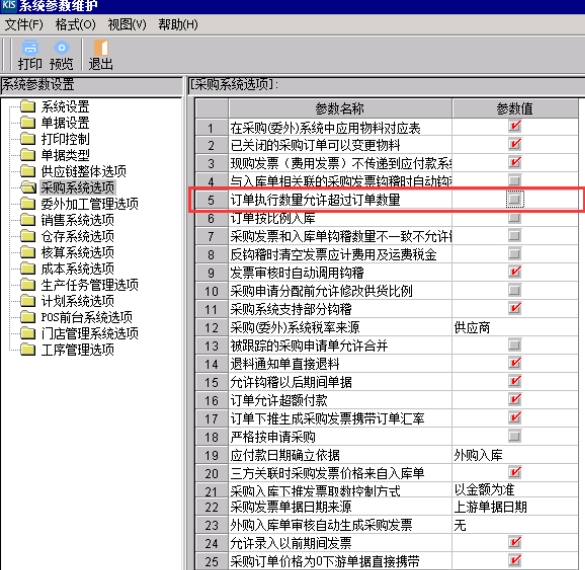Select 核算系统选项 in the tree

click(x=78, y=253)
